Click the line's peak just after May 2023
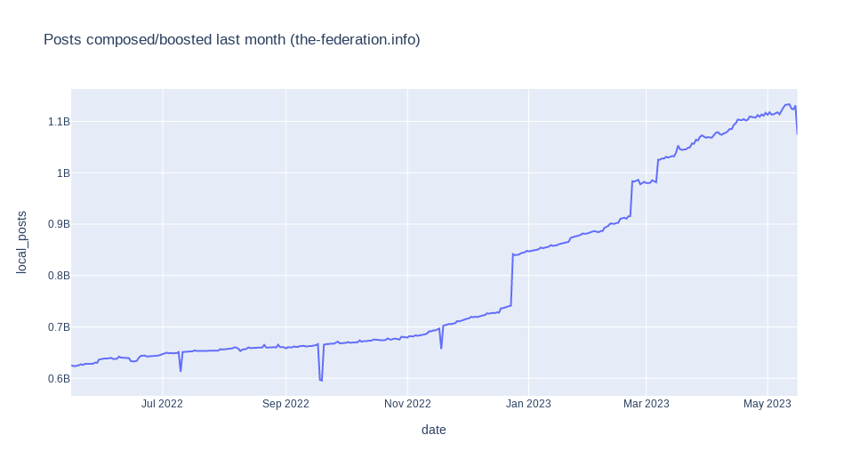This screenshot has height=467, width=868. (x=788, y=104)
